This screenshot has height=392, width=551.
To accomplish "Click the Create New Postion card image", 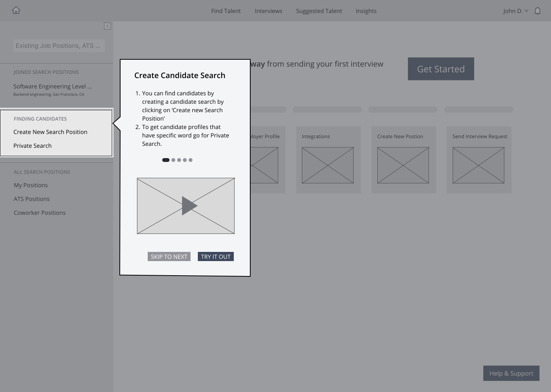I will coord(403,165).
